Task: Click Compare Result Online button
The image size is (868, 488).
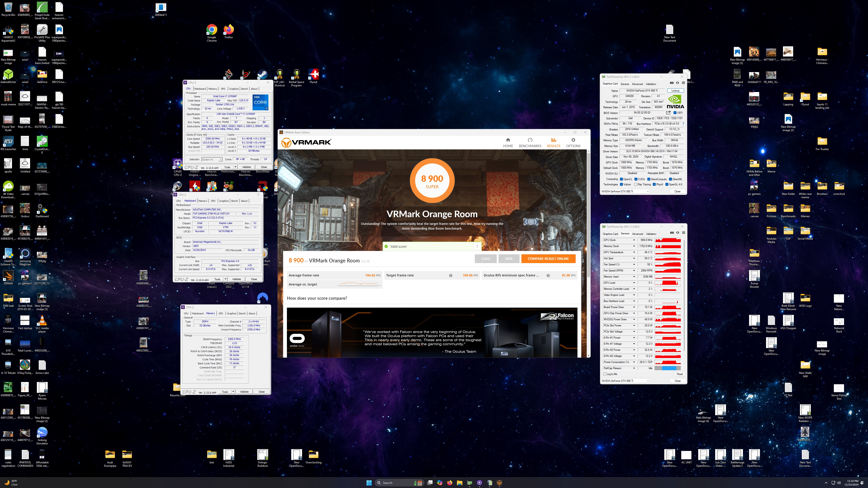Action: click(548, 259)
